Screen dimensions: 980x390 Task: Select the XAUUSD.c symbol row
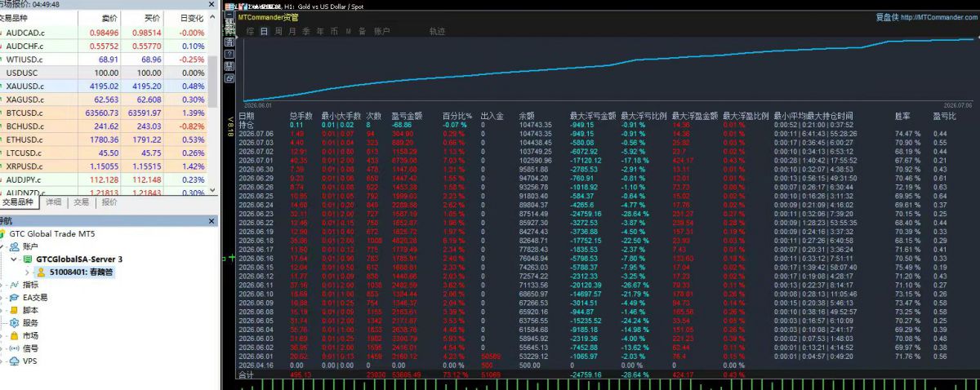[x=103, y=86]
